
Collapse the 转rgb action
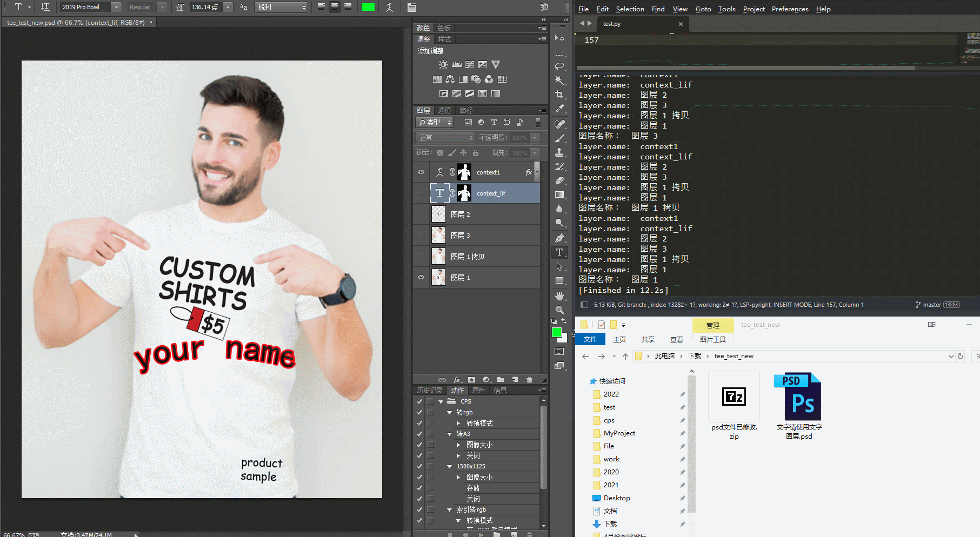coord(450,412)
